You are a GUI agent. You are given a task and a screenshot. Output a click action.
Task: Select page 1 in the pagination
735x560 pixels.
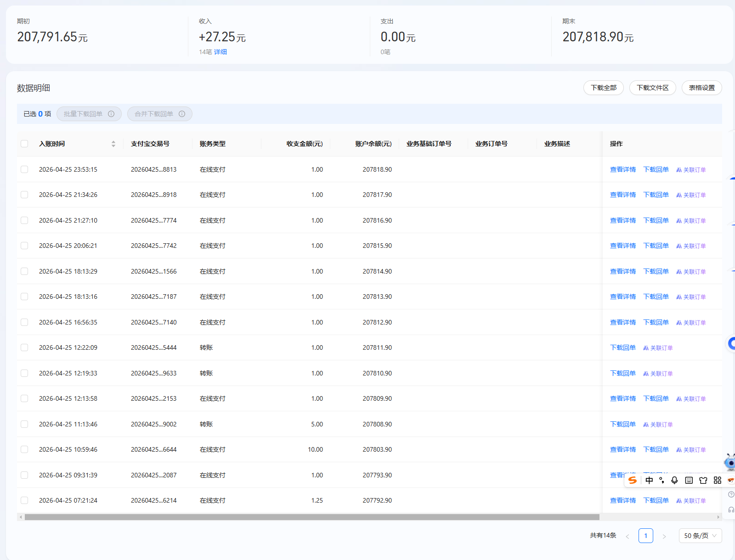point(645,536)
